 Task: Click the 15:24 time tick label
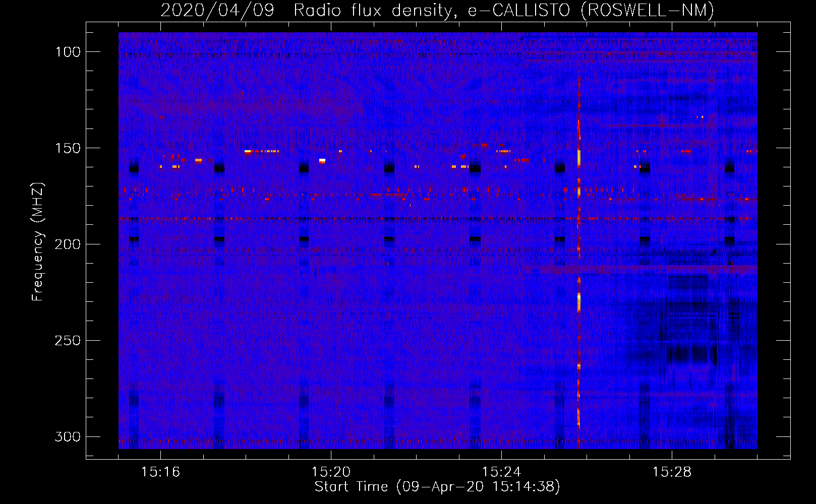point(501,472)
